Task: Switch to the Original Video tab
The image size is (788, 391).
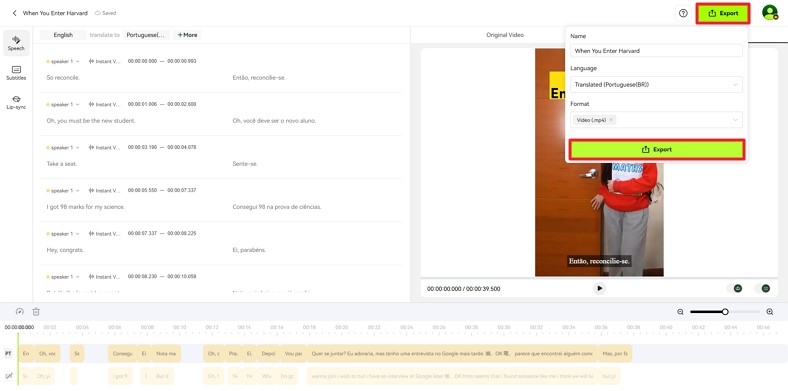Action: pyautogui.click(x=505, y=35)
